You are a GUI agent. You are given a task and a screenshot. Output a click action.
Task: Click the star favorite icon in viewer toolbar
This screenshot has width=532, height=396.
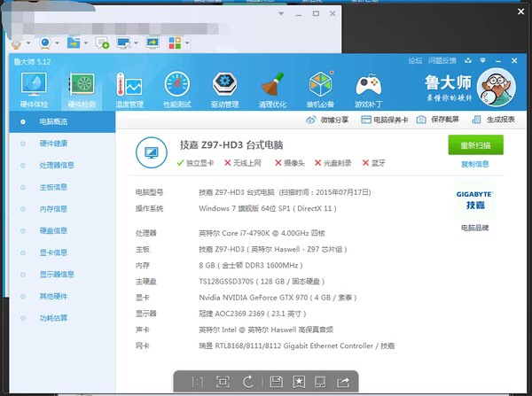(299, 382)
